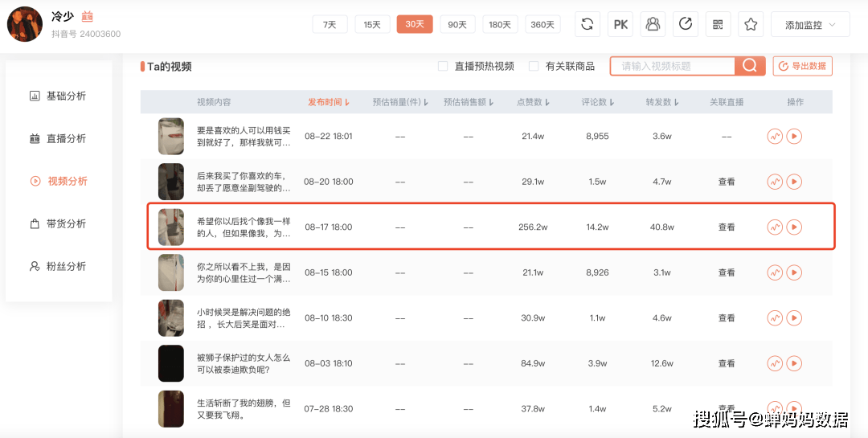Click 查看 for the 08-03 18:10 video
This screenshot has height=438, width=868.
click(x=727, y=363)
